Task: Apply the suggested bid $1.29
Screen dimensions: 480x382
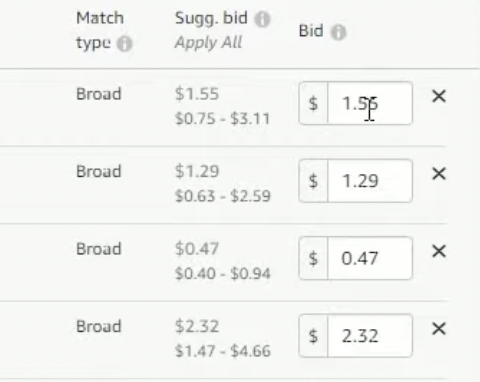Action: (x=197, y=172)
